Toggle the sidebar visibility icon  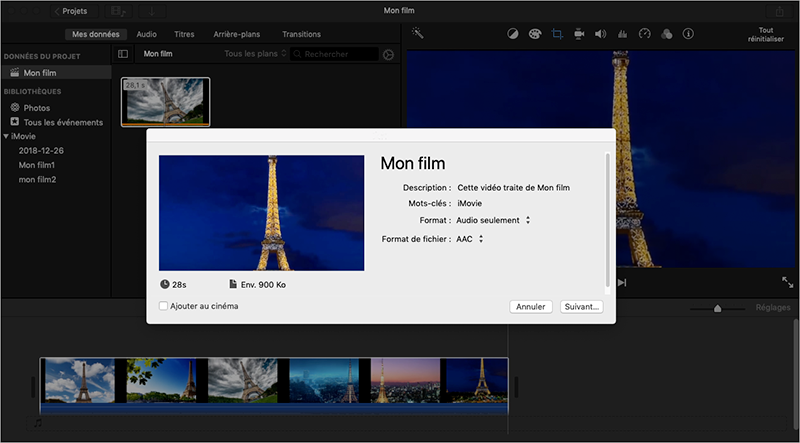pyautogui.click(x=123, y=54)
